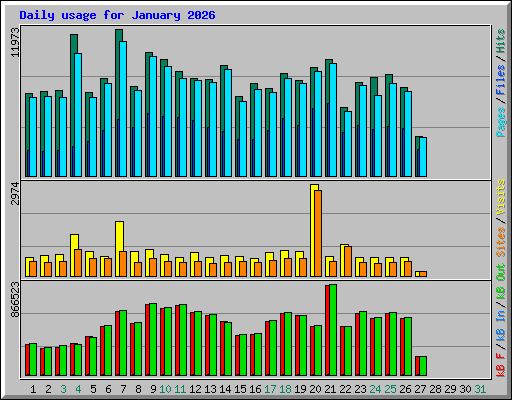Click the green kB bar for day 9

pyautogui.click(x=153, y=339)
